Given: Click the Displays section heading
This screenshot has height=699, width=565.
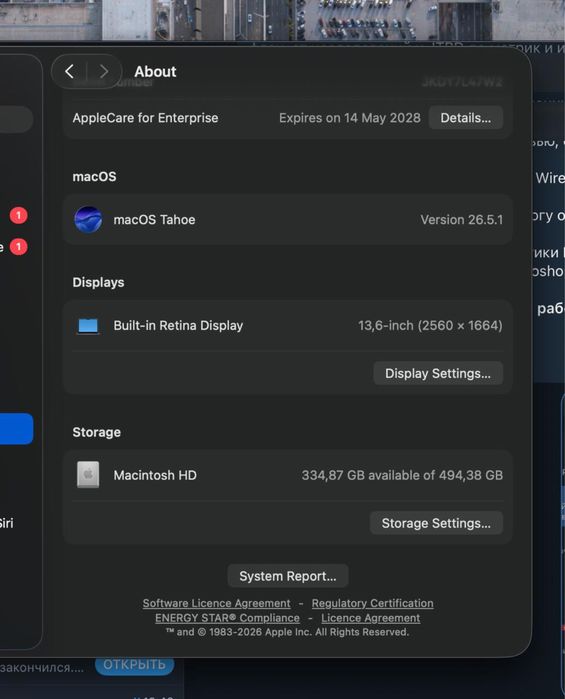Looking at the screenshot, I should point(99,283).
